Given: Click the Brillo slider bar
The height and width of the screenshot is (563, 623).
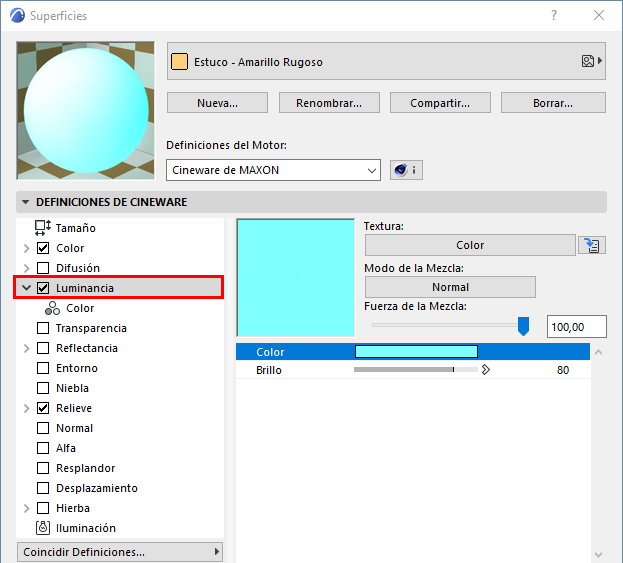Looking at the screenshot, I should pos(416,370).
